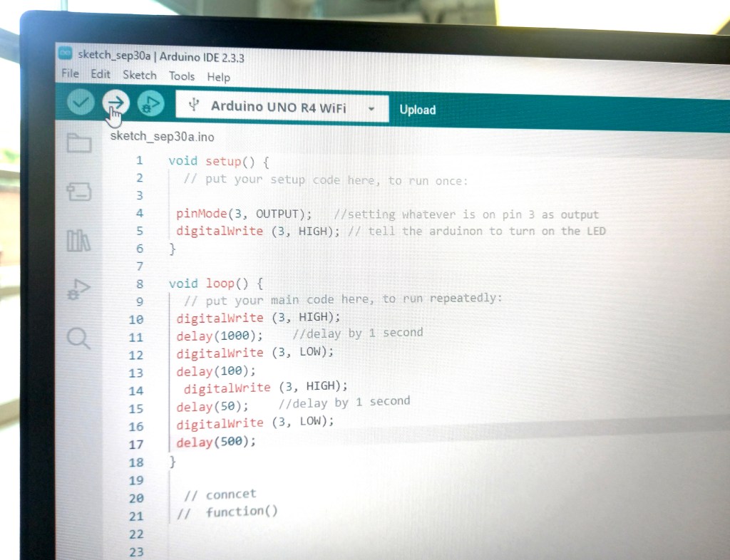Viewport: 730px width, 560px height.
Task: Click line number 10 in the gutter
Action: point(135,319)
